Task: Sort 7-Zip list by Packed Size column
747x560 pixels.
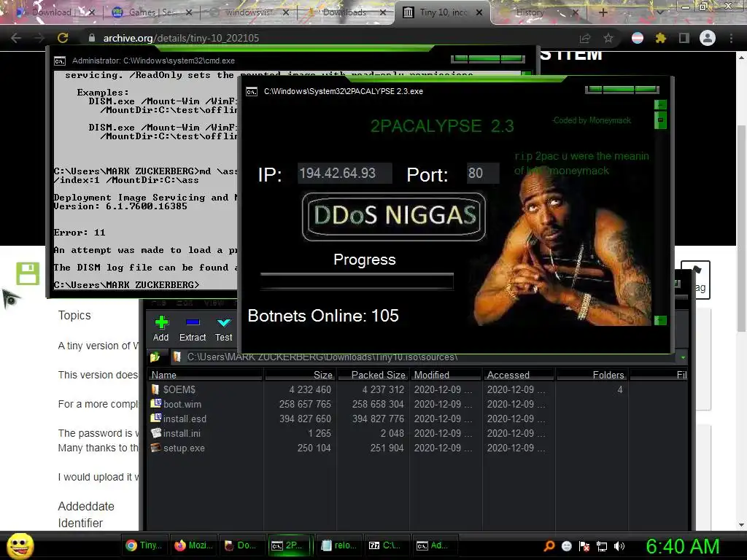Action: coord(373,376)
